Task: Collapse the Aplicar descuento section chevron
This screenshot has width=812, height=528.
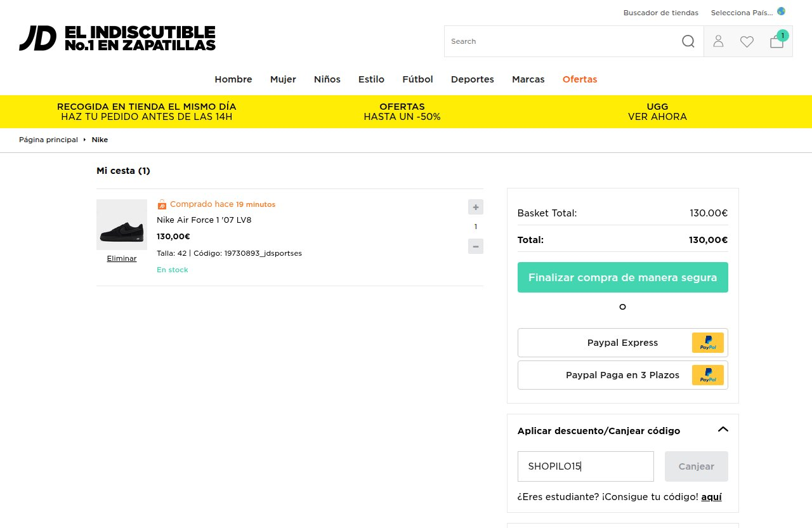Action: pyautogui.click(x=723, y=430)
